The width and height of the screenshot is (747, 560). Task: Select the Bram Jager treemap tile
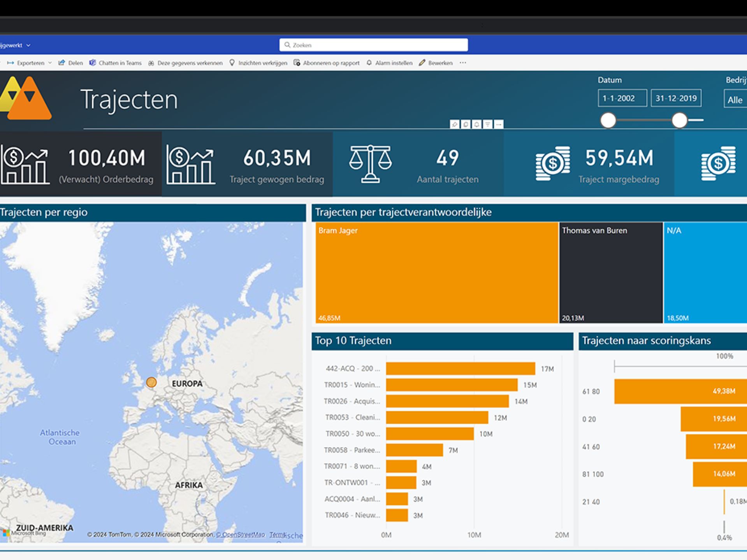click(436, 272)
